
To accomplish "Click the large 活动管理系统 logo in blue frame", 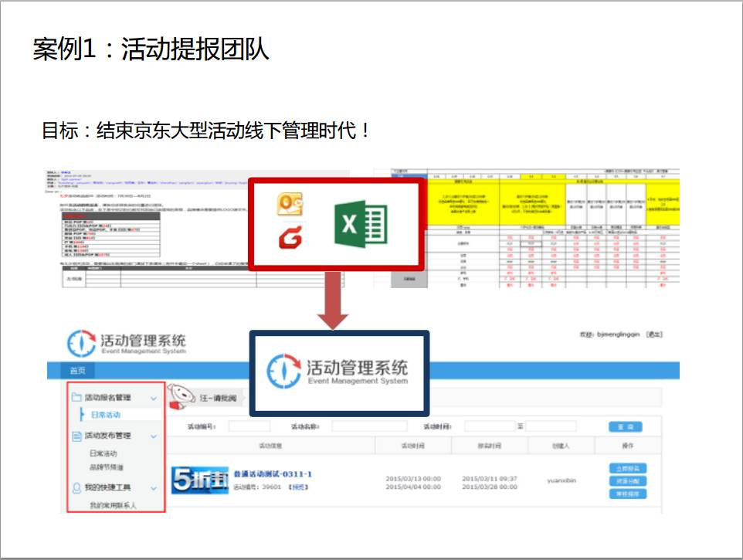I will [338, 371].
